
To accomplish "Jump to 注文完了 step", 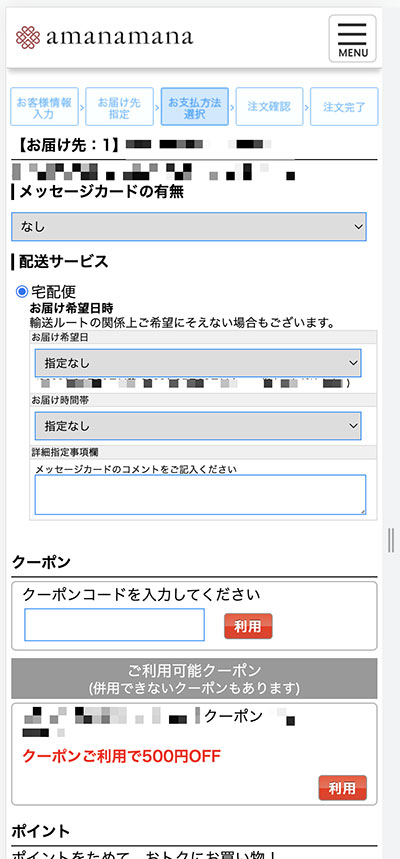I will click(344, 106).
